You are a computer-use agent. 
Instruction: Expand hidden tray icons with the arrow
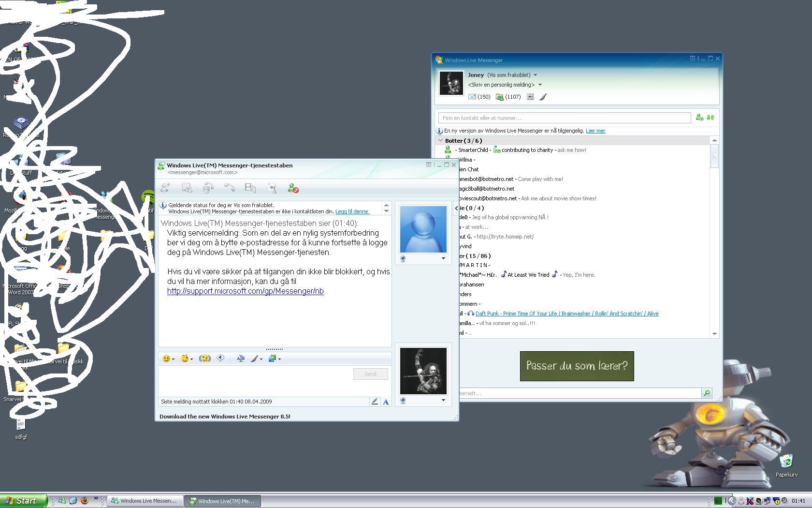[x=732, y=501]
